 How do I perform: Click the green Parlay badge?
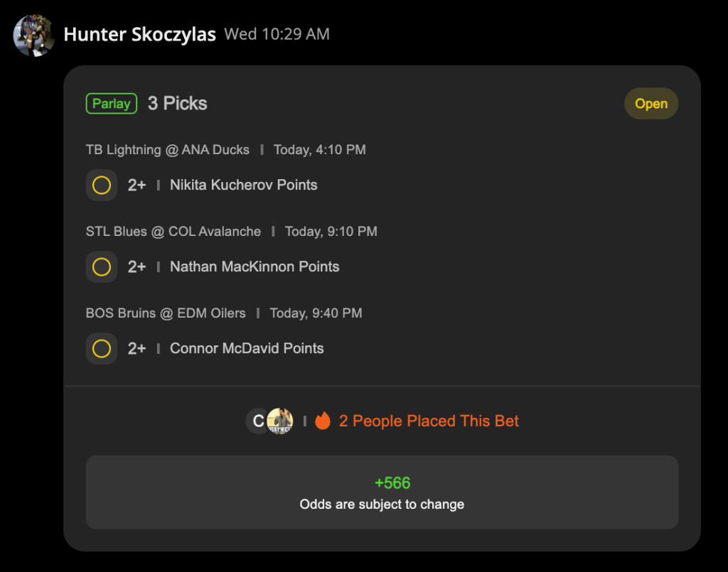tap(112, 104)
